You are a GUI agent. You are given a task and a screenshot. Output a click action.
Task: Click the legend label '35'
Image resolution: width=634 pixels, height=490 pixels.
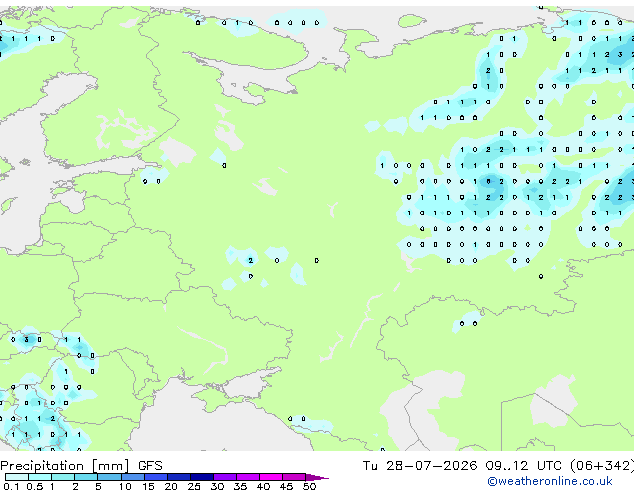[240, 486]
